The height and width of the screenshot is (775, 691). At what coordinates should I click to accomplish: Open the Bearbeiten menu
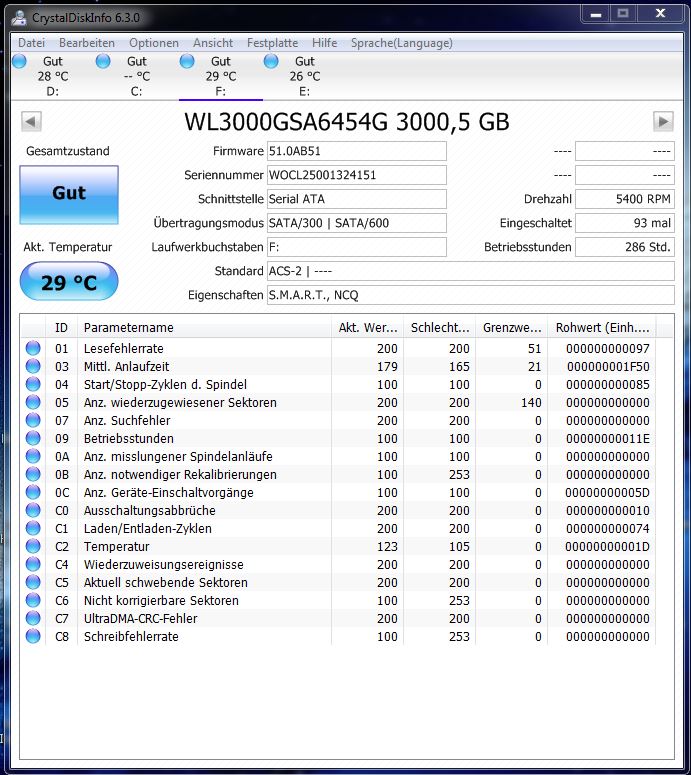[86, 43]
